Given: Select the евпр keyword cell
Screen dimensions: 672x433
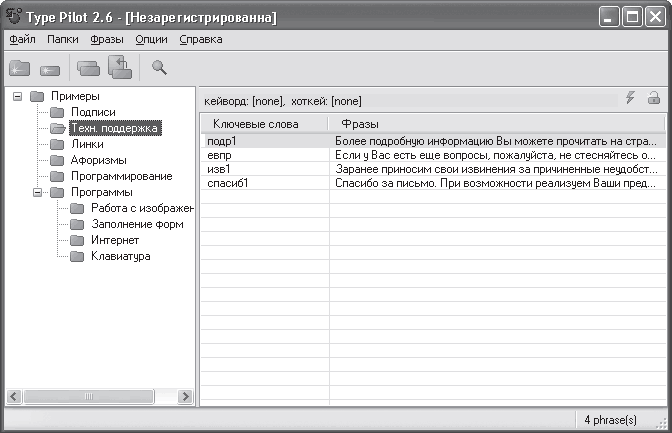Looking at the screenshot, I should [x=265, y=155].
